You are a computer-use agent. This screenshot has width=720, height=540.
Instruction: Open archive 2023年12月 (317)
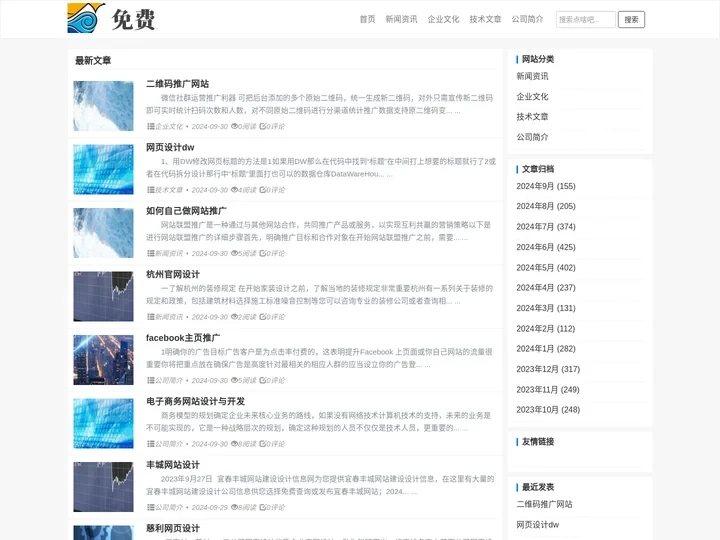click(x=548, y=369)
